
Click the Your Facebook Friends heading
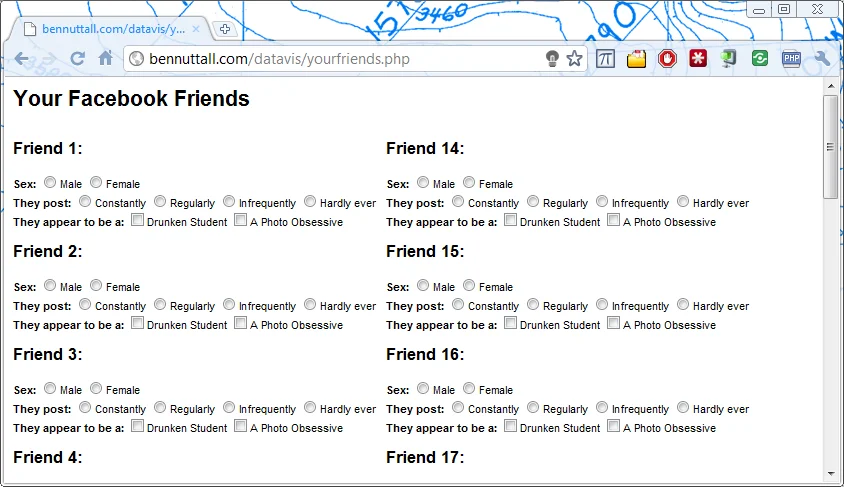(131, 98)
